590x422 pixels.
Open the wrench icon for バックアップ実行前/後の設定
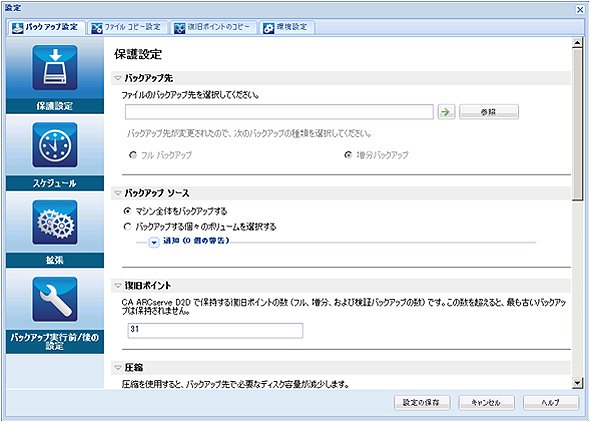[55, 299]
